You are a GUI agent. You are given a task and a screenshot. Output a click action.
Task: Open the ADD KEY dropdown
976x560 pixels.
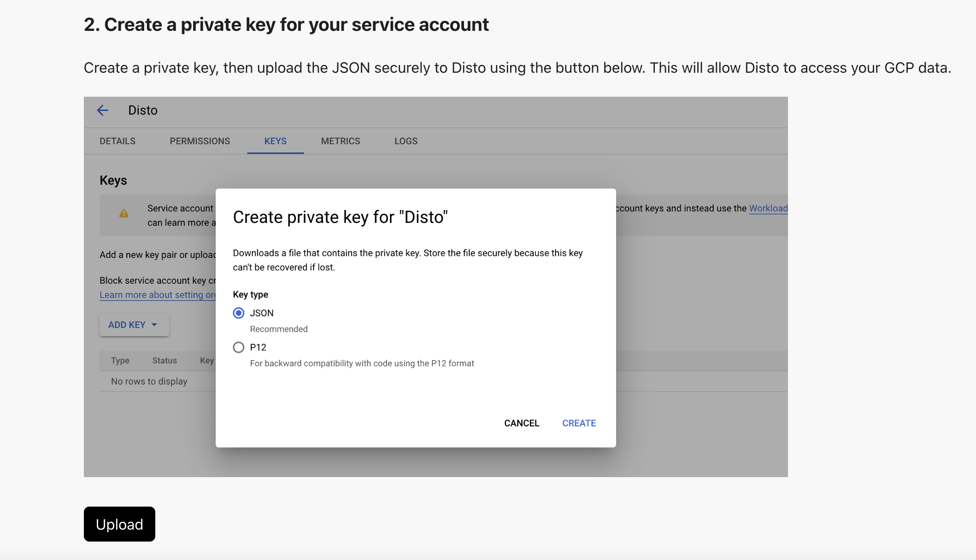[x=127, y=325]
